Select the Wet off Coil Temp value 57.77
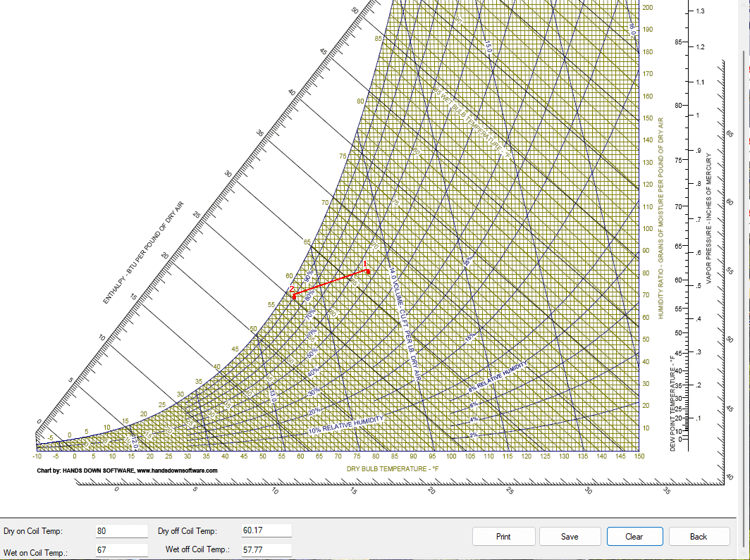Image resolution: width=750 pixels, height=560 pixels. [x=266, y=549]
